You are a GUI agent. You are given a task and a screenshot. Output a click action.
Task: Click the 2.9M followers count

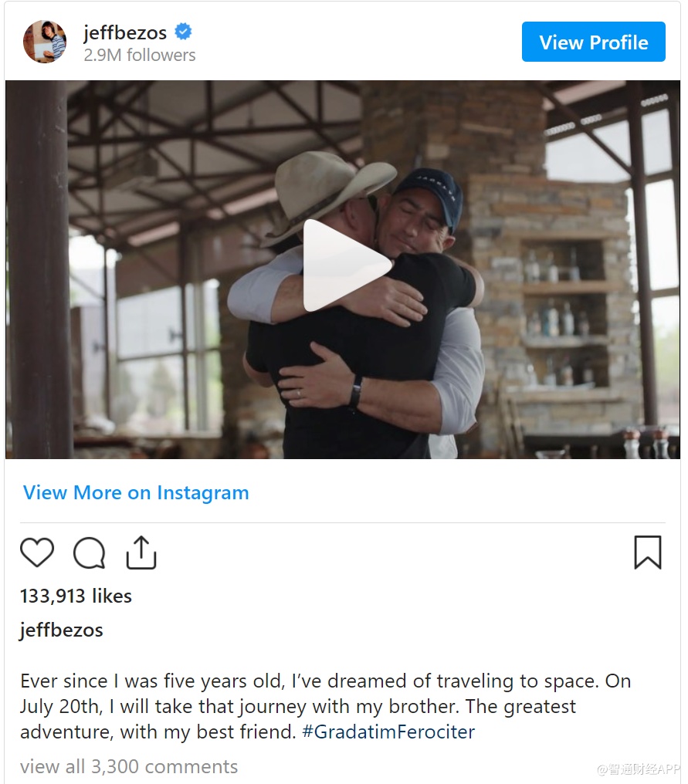[139, 56]
